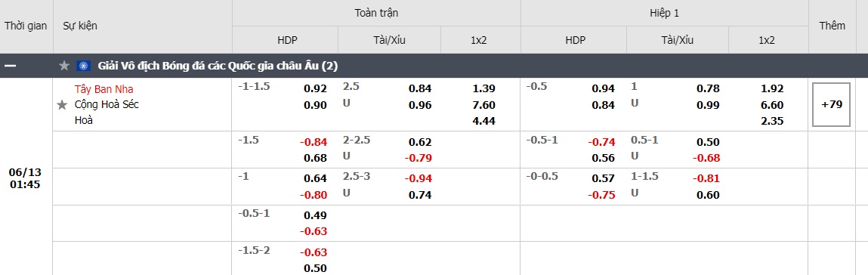Viewport: 868px width, 275px height.
Task: Choose red odds -0.84 for -1.5 handicap
Action: [x=314, y=142]
